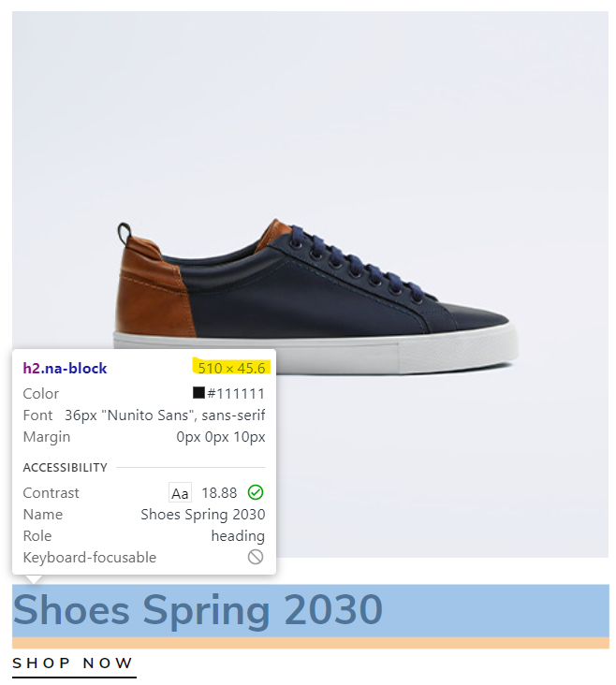Click the Keyboard-focusable label

pos(89,558)
